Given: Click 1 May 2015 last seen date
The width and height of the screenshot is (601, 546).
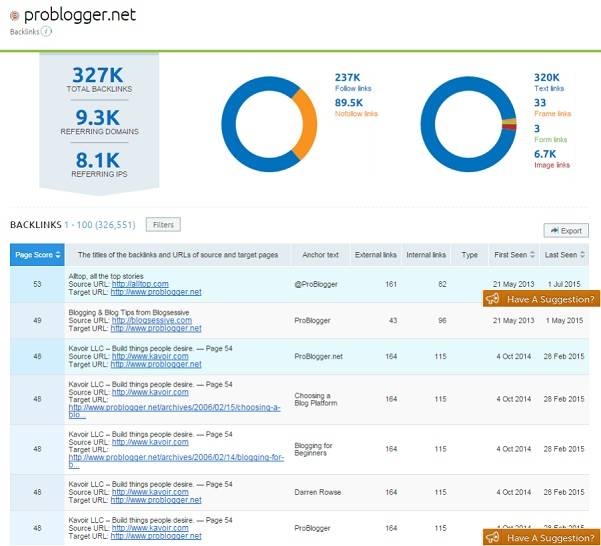Looking at the screenshot, I should tap(564, 320).
